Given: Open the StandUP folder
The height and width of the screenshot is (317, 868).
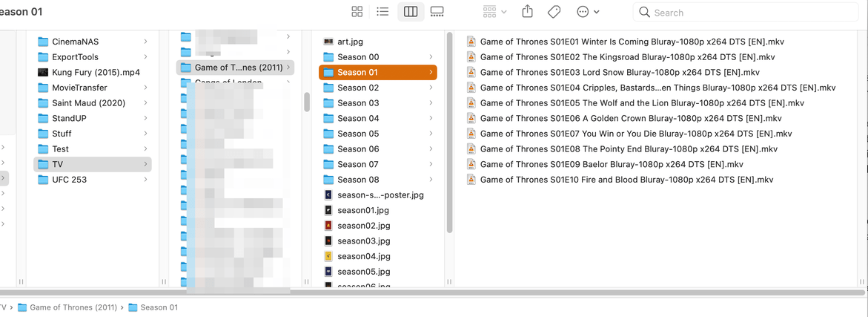Looking at the screenshot, I should point(93,118).
